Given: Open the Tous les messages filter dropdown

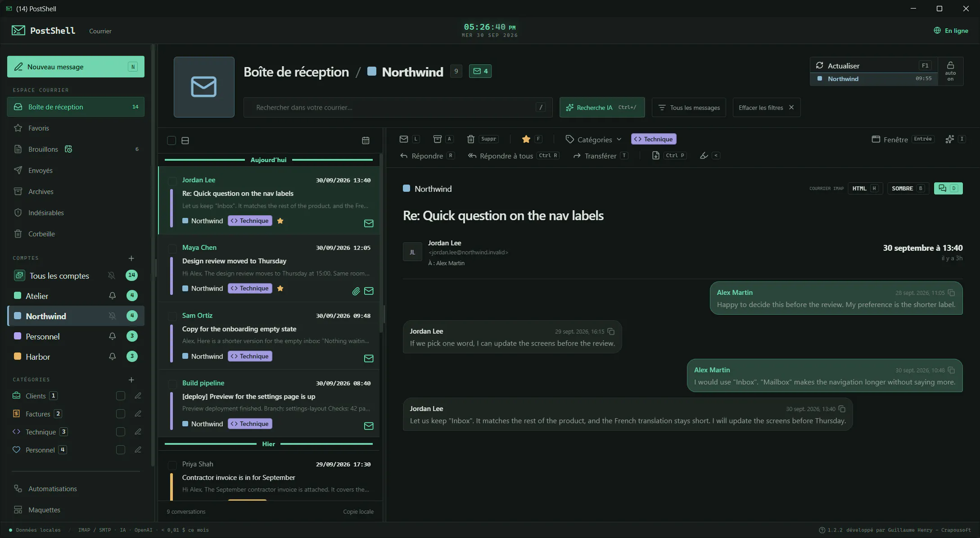Looking at the screenshot, I should click(x=689, y=108).
